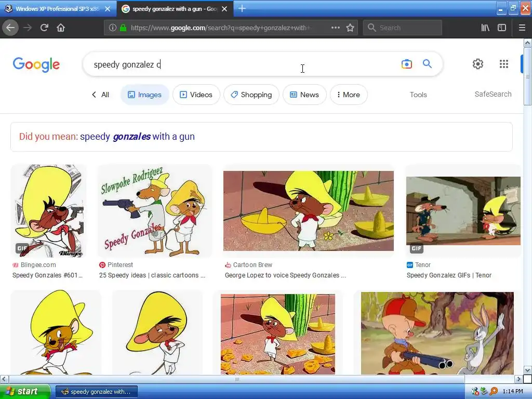Reload the page with refresh icon
Viewport: 532px width, 399px height.
(44, 28)
